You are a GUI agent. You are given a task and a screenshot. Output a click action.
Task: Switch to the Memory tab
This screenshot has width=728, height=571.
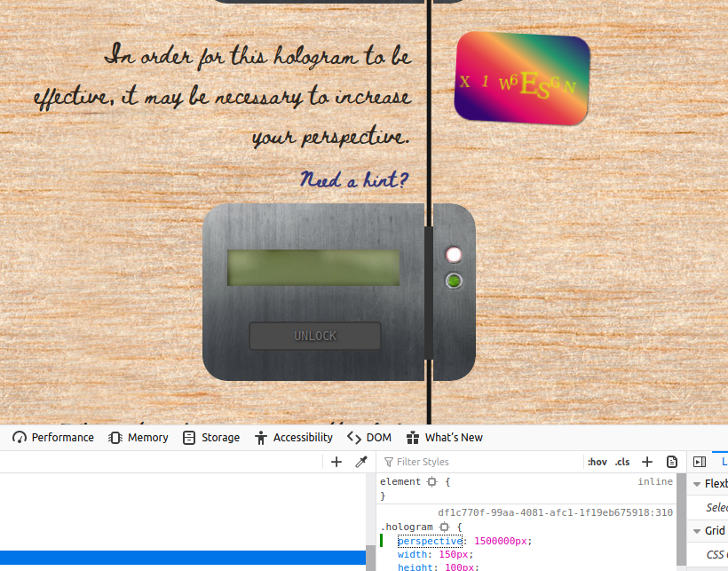click(138, 437)
